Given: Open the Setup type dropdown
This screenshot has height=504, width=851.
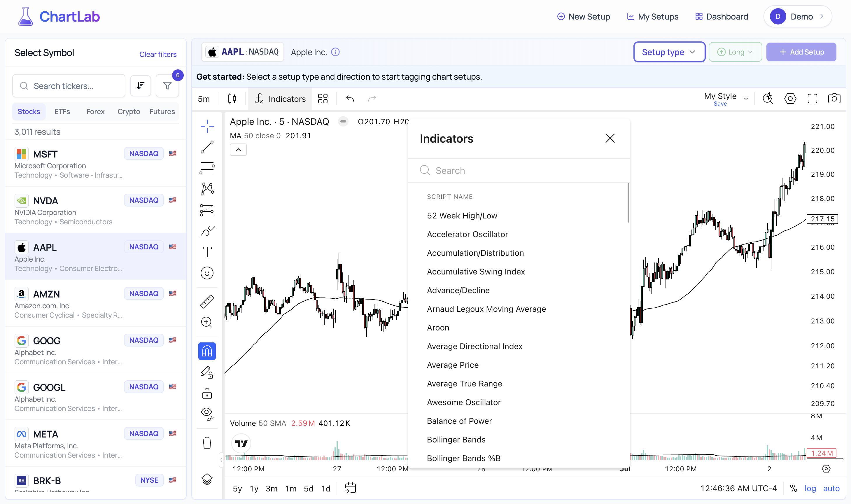Looking at the screenshot, I should coord(669,52).
